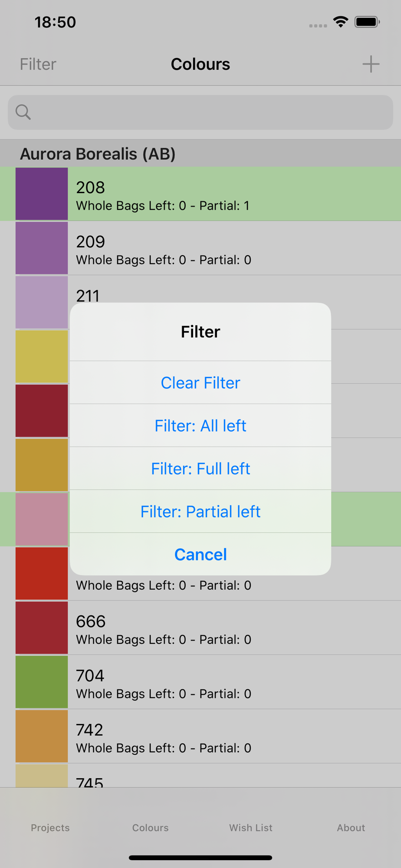Open the About tab
This screenshot has height=868, width=401.
[x=351, y=828]
